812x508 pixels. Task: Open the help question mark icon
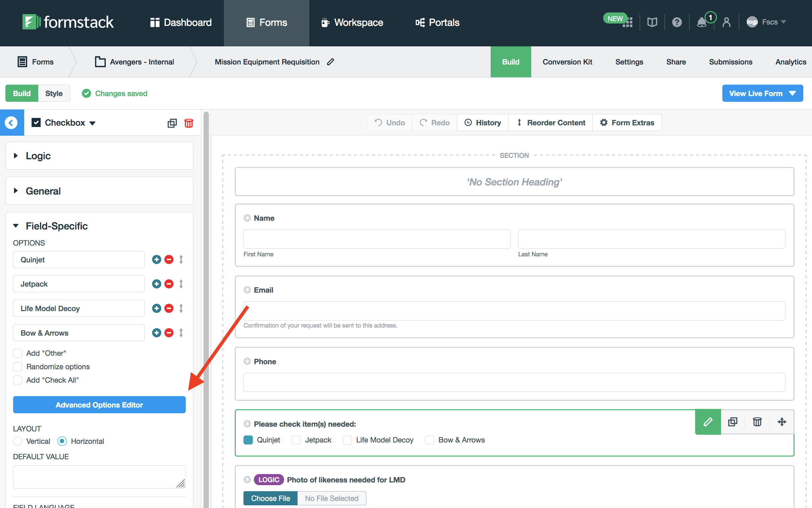click(677, 23)
